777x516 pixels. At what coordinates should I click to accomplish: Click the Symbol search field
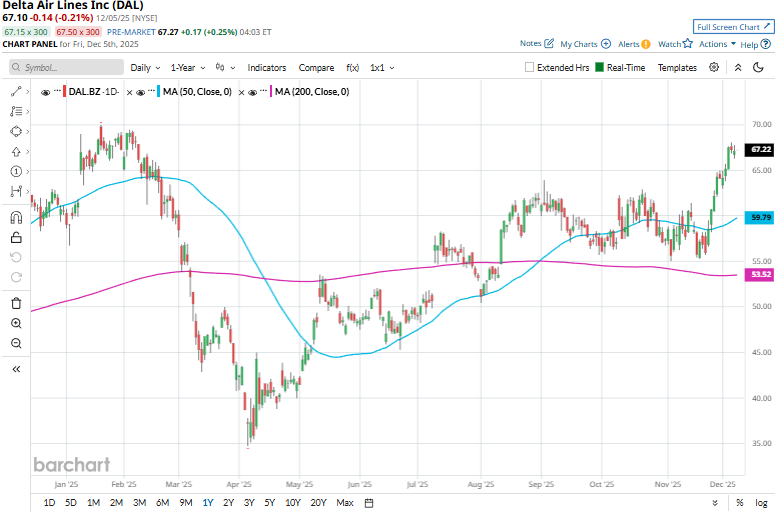(x=65, y=68)
